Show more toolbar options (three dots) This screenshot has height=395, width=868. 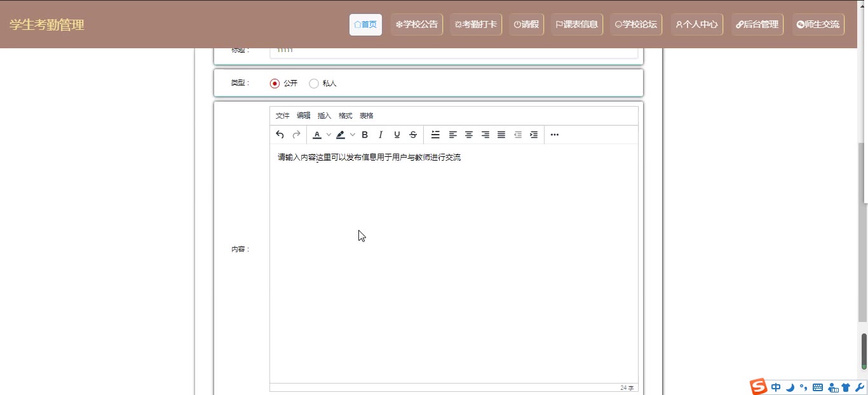pos(555,135)
